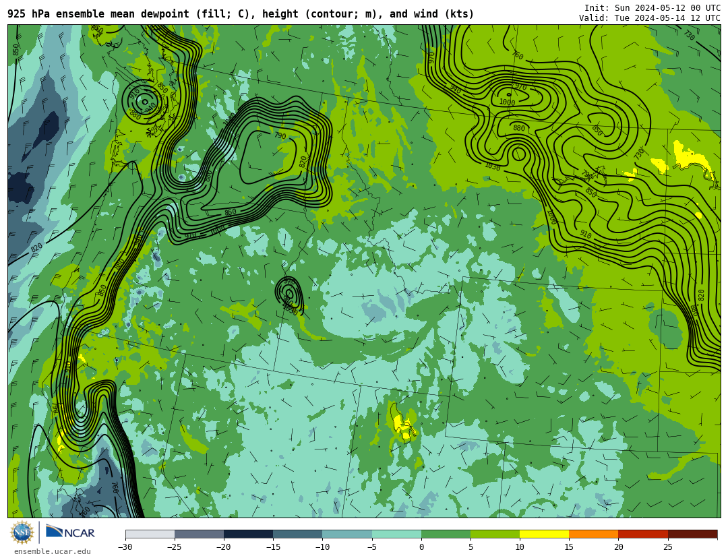Click the -25 colorbar tick label
The height and width of the screenshot is (560, 728).
click(174, 547)
